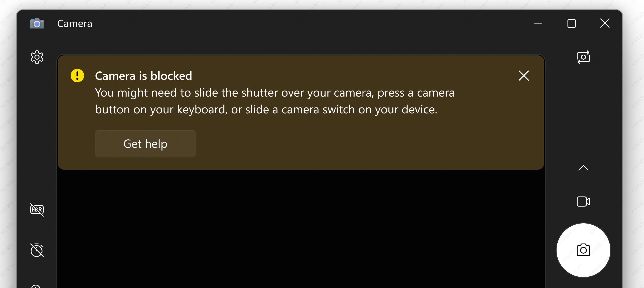The height and width of the screenshot is (288, 644).
Task: Click the shutter instructions message text
Action: click(274, 101)
